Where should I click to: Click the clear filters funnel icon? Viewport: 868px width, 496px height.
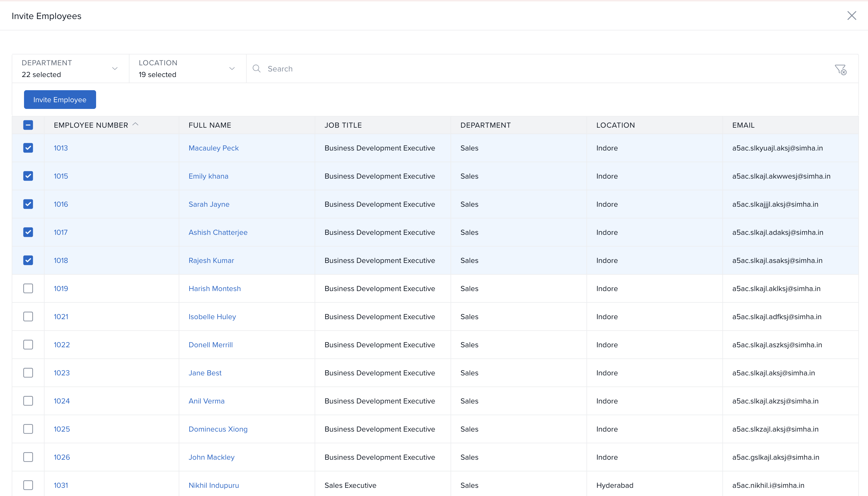point(840,69)
